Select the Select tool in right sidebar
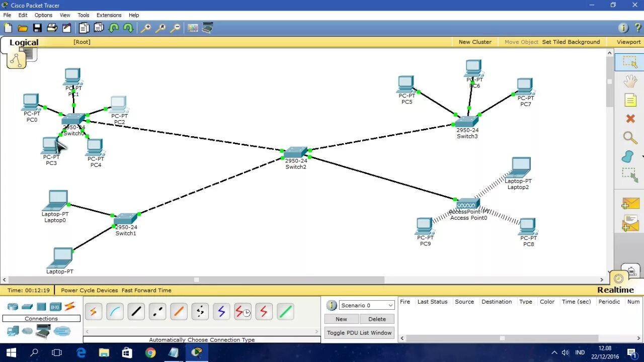 (x=630, y=62)
